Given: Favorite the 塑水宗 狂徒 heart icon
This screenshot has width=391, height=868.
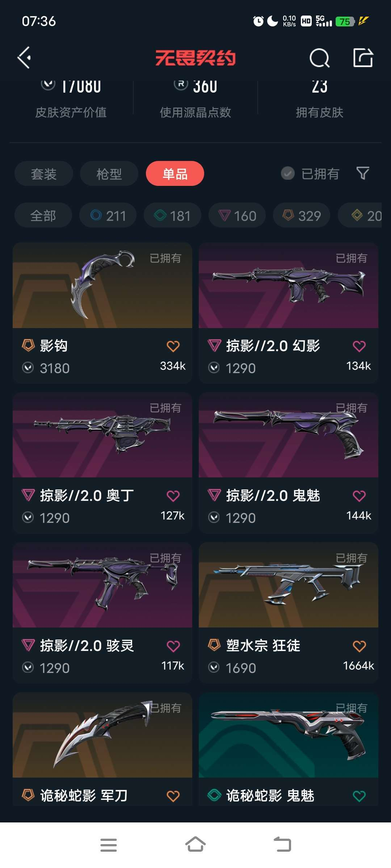Looking at the screenshot, I should tap(359, 646).
